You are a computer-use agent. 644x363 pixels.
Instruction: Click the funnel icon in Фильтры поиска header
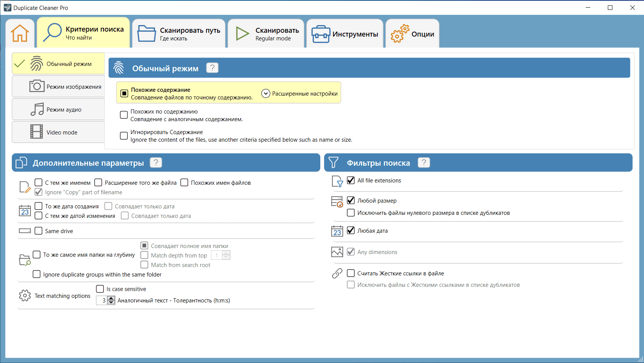point(333,163)
